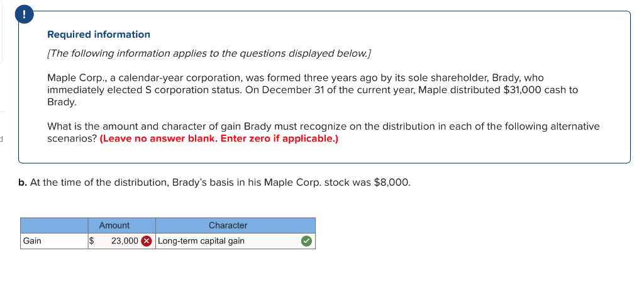Click the red X incorrect mark

(x=146, y=241)
